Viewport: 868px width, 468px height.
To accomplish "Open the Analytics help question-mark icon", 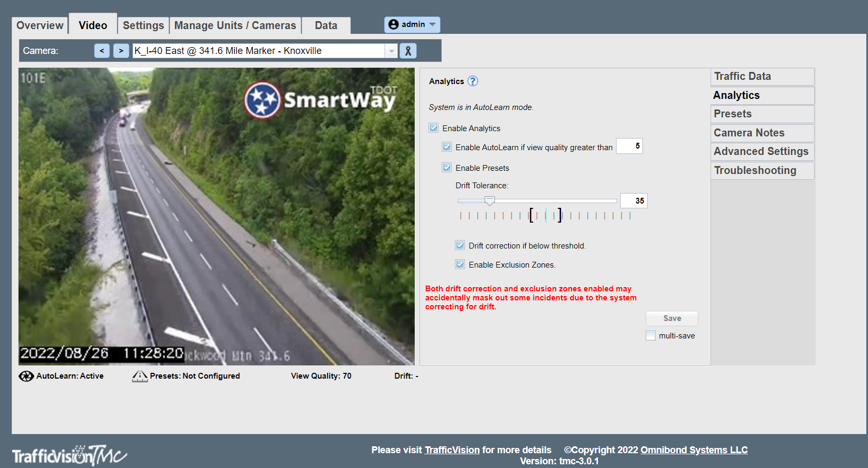I will point(473,81).
